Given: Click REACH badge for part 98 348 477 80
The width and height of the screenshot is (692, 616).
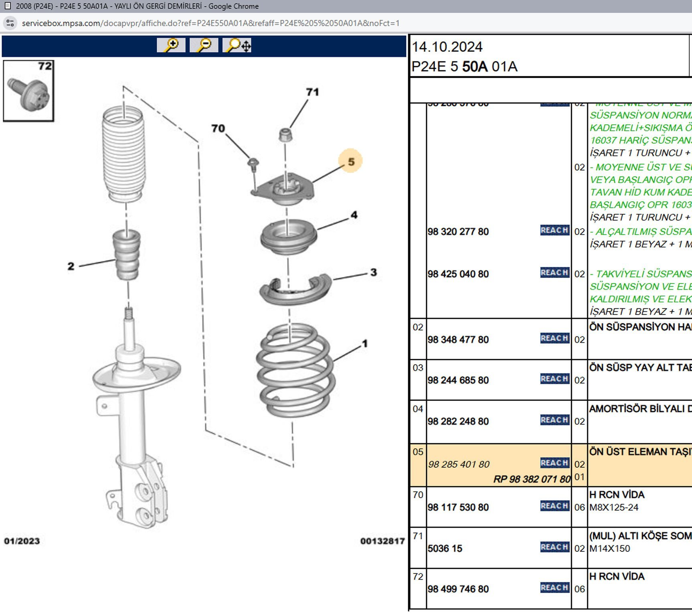Looking at the screenshot, I should point(554,338).
